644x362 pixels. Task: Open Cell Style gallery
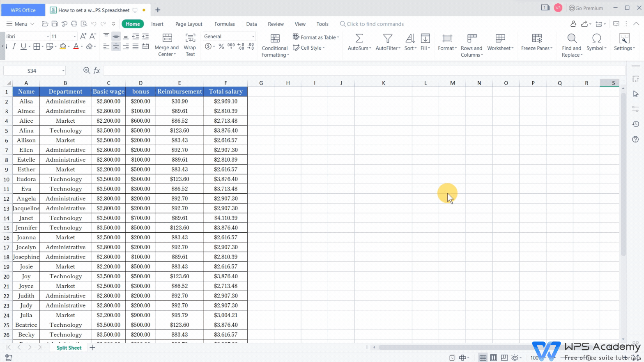click(308, 48)
